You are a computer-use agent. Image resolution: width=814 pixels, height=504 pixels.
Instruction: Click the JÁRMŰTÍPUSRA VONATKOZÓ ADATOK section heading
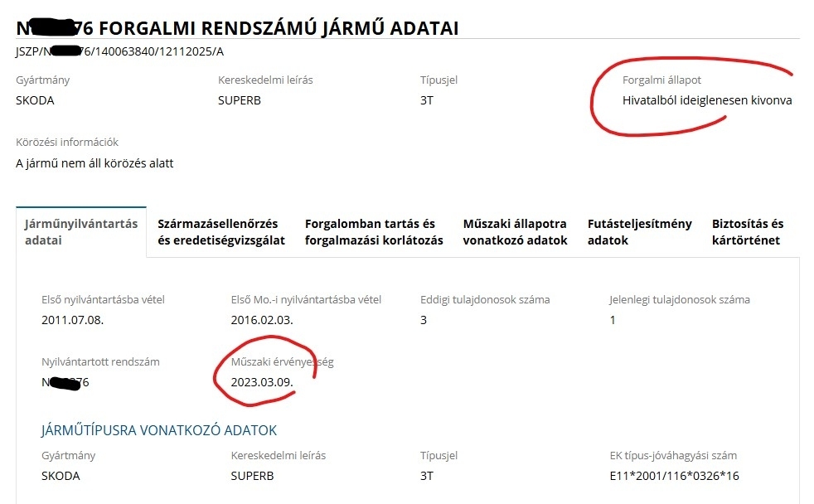click(x=159, y=430)
